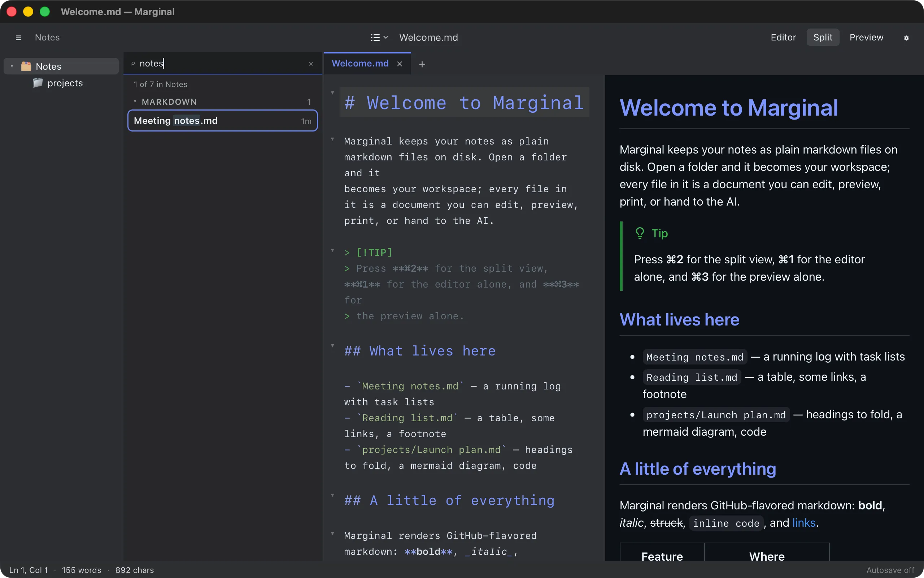Screen dimensions: 924x578
Task: Select the Notes root folder row
Action: coord(61,66)
